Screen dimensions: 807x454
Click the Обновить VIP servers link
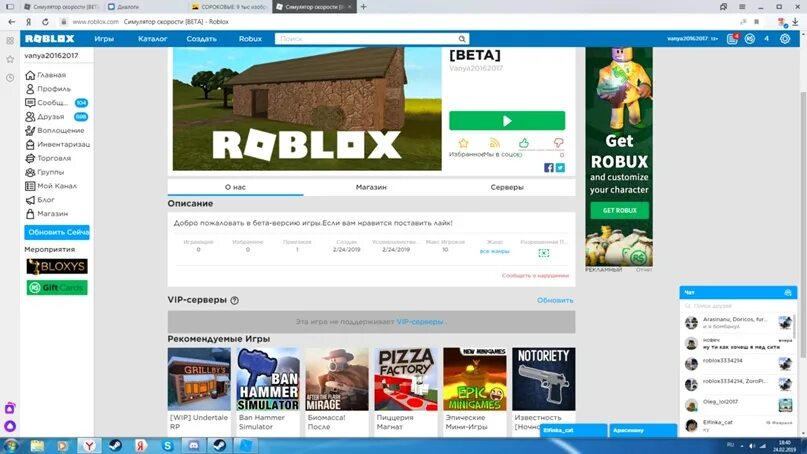coord(555,301)
